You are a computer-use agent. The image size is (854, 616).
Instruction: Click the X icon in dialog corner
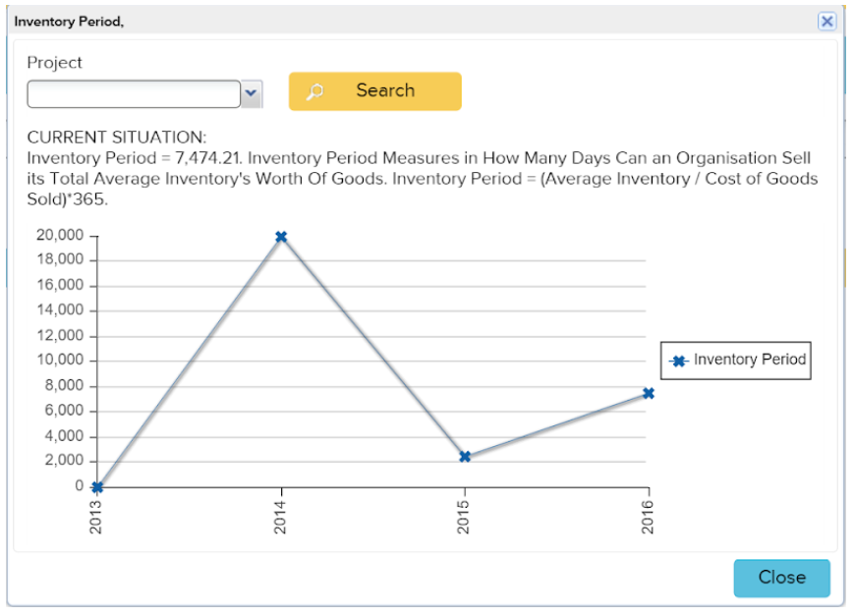click(x=828, y=21)
